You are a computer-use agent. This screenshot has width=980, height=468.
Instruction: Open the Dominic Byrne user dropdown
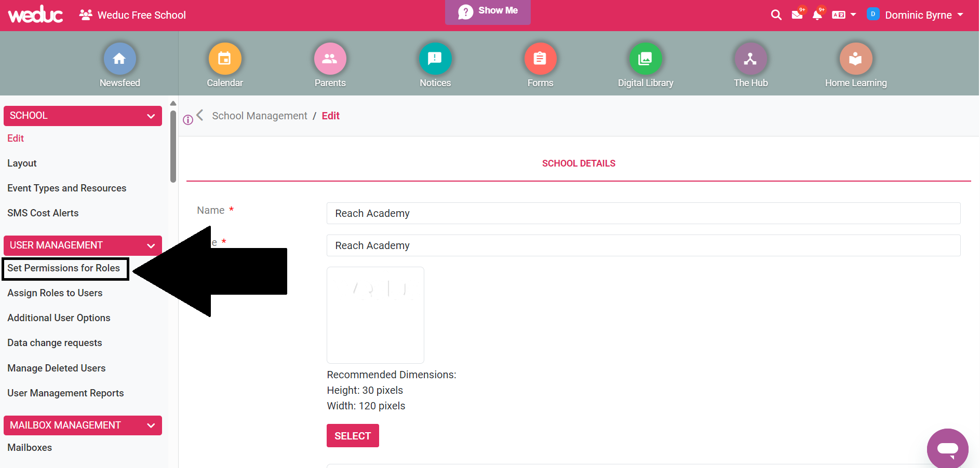[917, 15]
